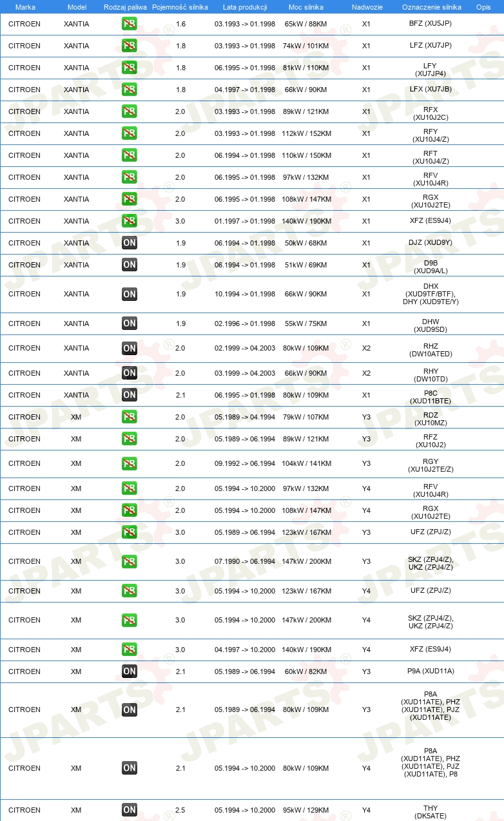Screen dimensions: 504x821
Task: Click the PB icon in the XM UFZ Y4 row
Action: [130, 591]
